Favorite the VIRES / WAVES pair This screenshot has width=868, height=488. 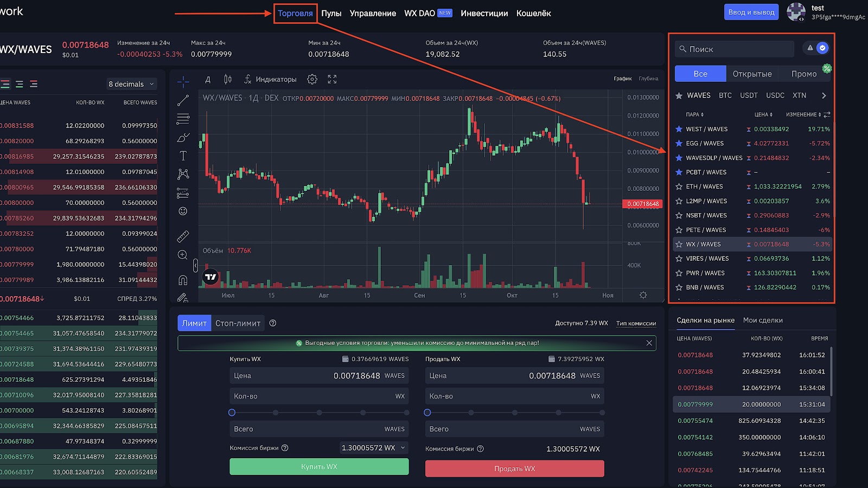[679, 259]
